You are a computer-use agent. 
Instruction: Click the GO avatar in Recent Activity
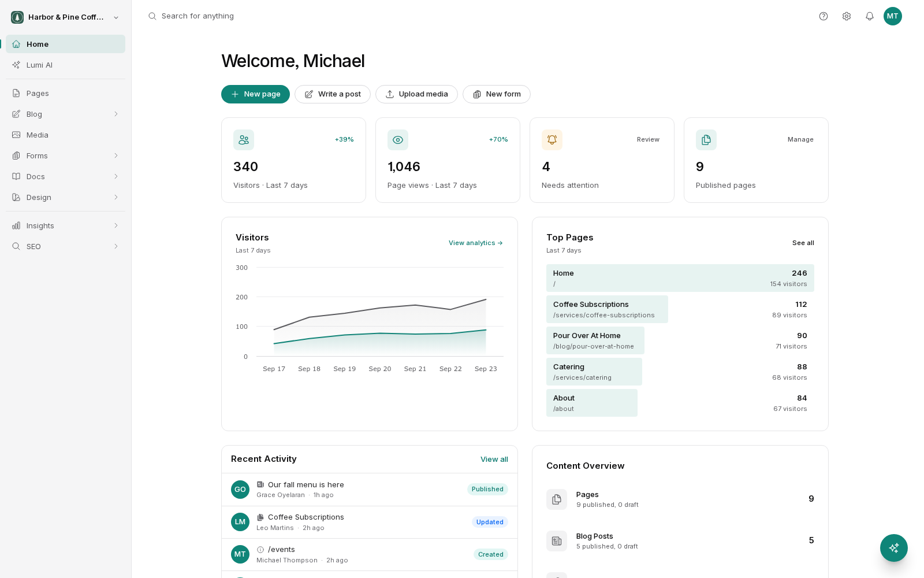point(240,490)
